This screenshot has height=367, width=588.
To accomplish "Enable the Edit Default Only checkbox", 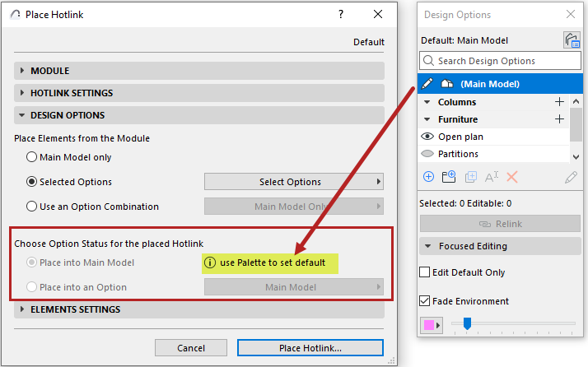I will pos(424,272).
